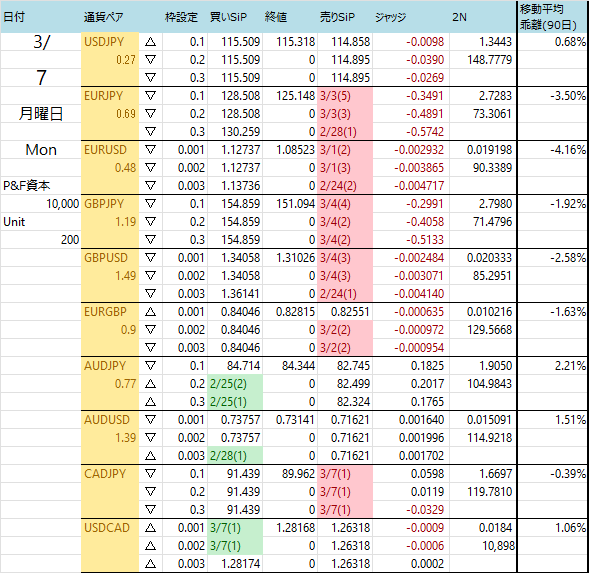The image size is (589, 573).
Task: Select the 買いSiP column header
Action: pyautogui.click(x=228, y=17)
